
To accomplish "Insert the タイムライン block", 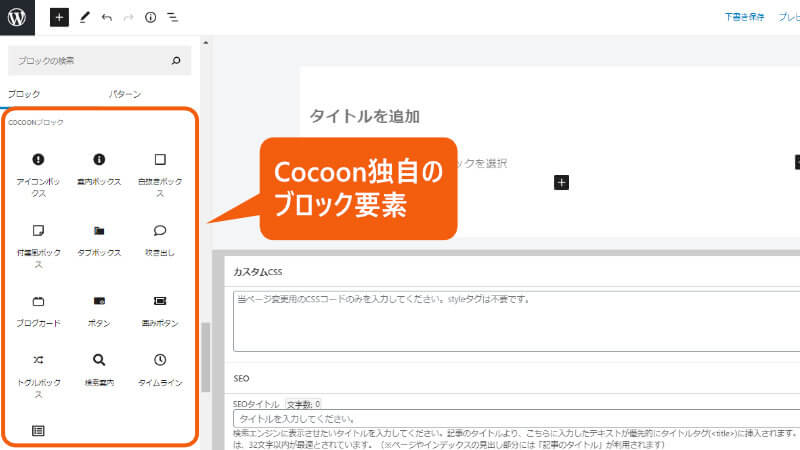I will (x=160, y=370).
